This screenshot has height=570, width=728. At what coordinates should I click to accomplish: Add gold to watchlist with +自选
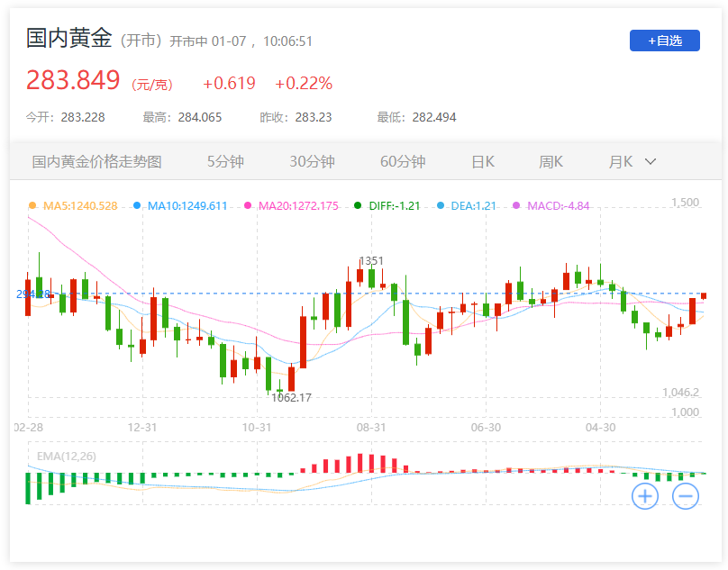[x=664, y=41]
